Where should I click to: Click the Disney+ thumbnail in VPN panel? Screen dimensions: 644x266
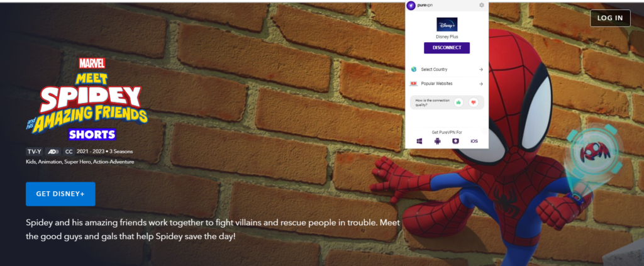click(x=447, y=25)
